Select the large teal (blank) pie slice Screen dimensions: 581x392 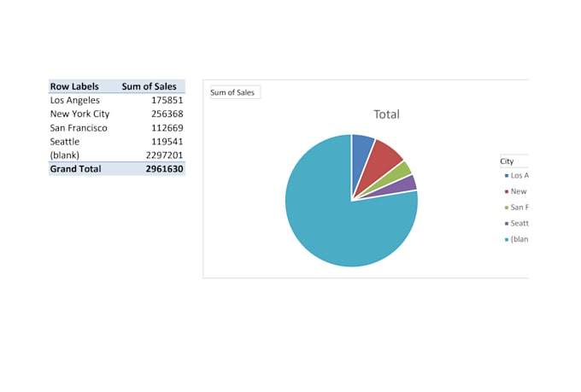pos(333,222)
